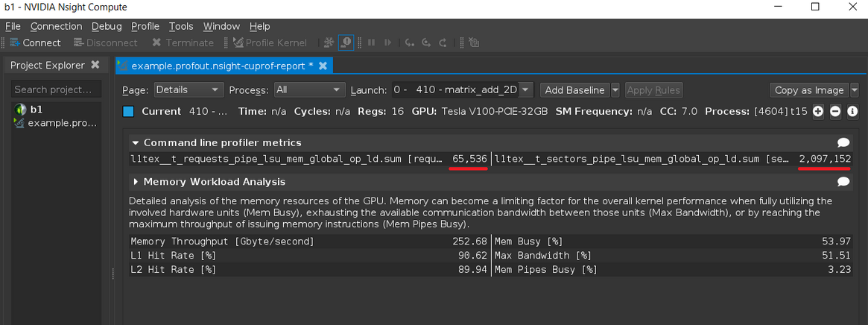This screenshot has height=325, width=868.
Task: Click comment bubble icon for Memory Workload Analysis
Action: click(x=843, y=182)
